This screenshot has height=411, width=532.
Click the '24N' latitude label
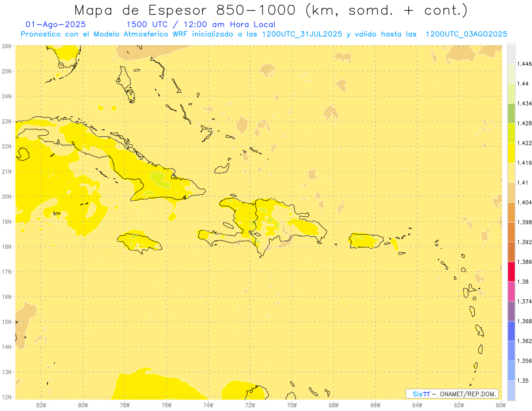click(x=7, y=96)
